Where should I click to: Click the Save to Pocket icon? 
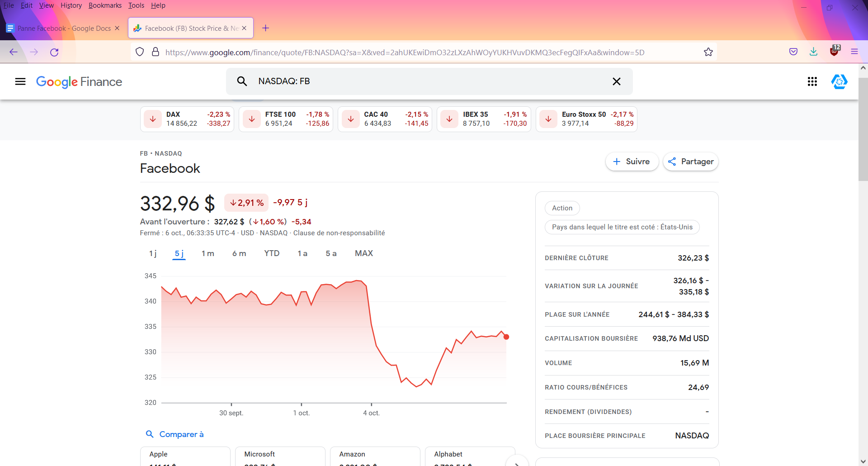(793, 52)
